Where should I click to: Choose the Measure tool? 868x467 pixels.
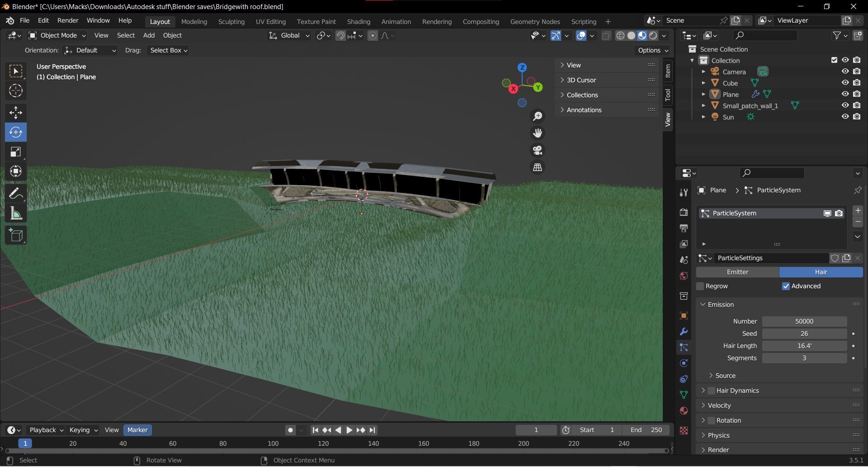[16, 213]
